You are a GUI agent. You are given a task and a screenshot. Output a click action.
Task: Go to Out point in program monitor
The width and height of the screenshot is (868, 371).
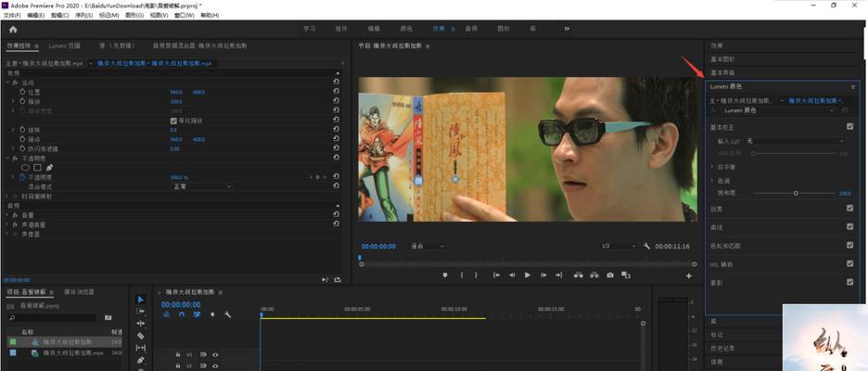click(x=558, y=275)
